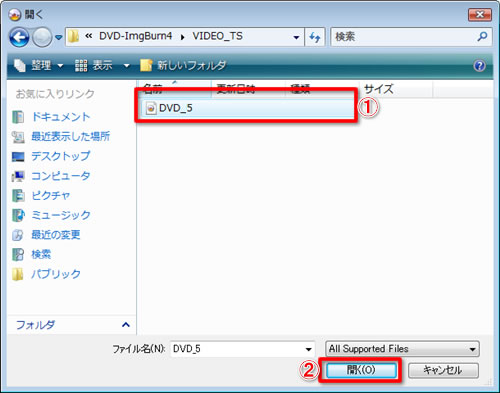Open the 表示 views menu
The height and width of the screenshot is (393, 500).
point(94,65)
